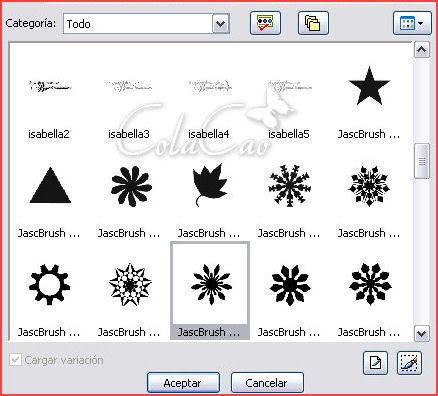438x396 pixels.
Task: Toggle the Cargar variación checkbox
Action: (15, 360)
